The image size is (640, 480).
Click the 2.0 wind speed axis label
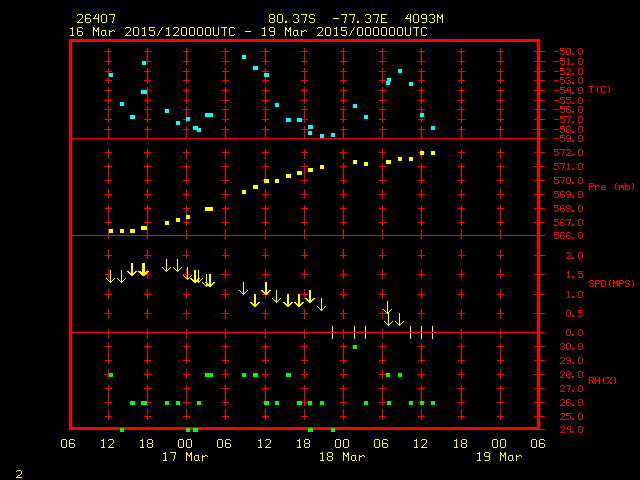[575, 256]
